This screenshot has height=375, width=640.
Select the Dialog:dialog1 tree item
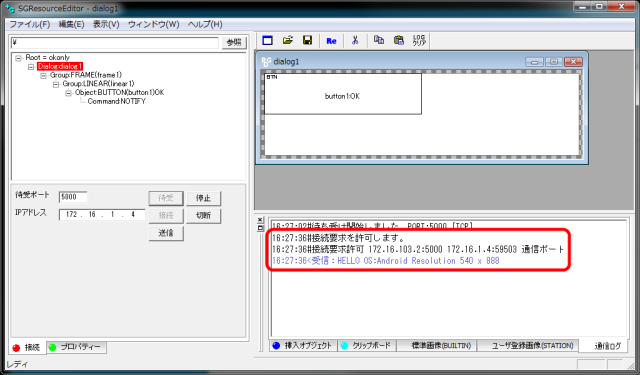point(60,66)
